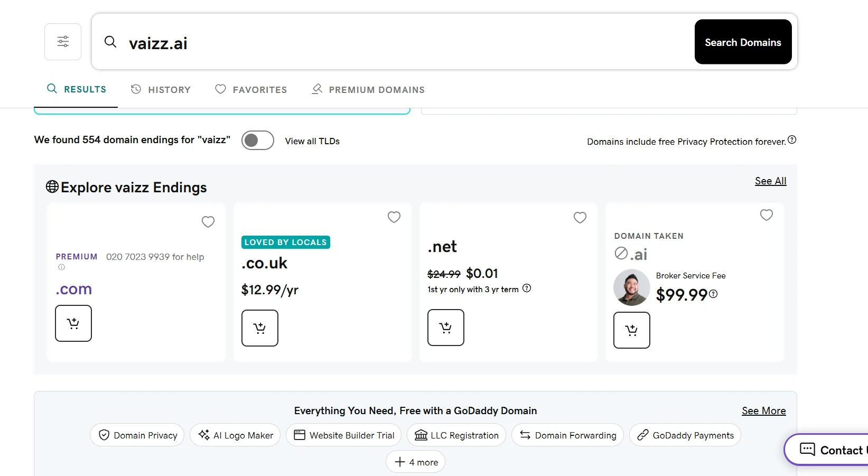Open the Favorites tab

point(251,90)
